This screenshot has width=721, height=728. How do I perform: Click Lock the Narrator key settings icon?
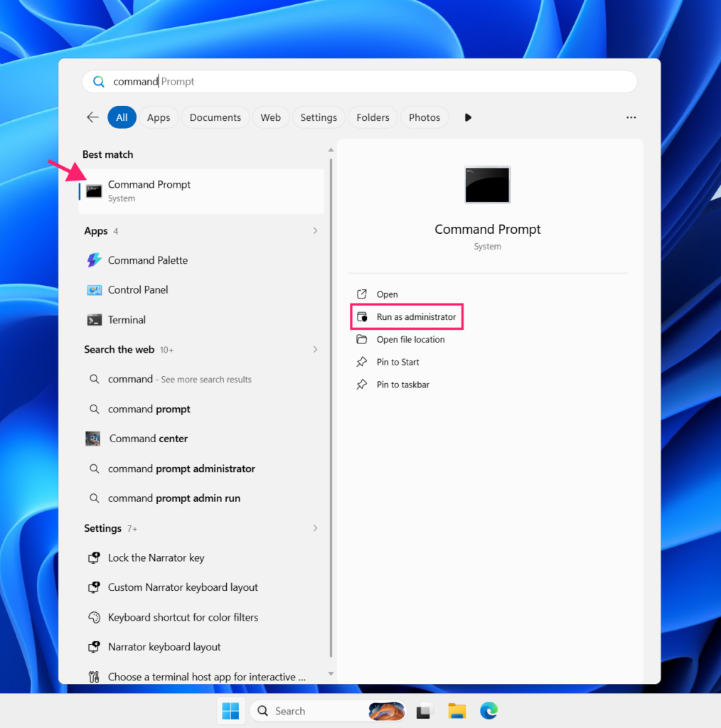pos(95,557)
